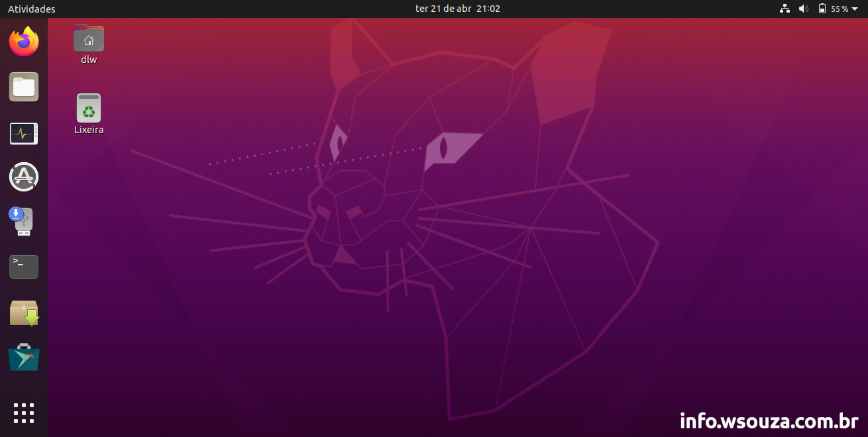Launch the Files manager from the dock
This screenshot has width=868, height=437.
coord(24,87)
